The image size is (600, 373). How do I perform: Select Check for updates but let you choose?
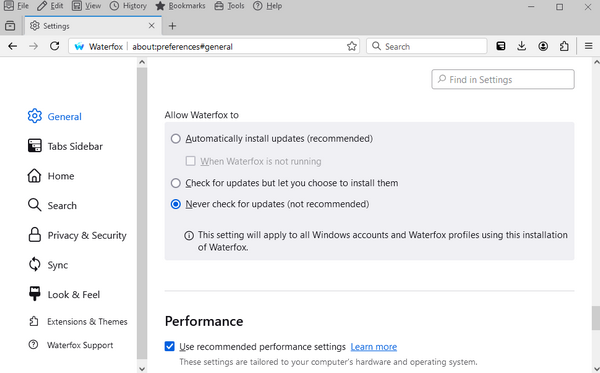(x=176, y=183)
